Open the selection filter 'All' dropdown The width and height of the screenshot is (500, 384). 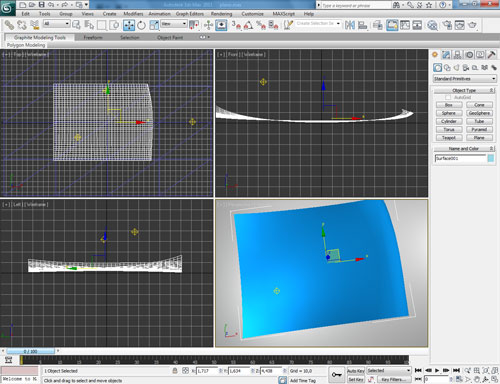[56, 24]
